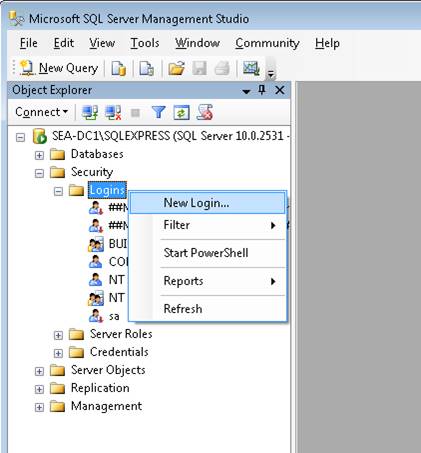Click the New Query toolbar button
This screenshot has width=421, height=453.
click(59, 68)
